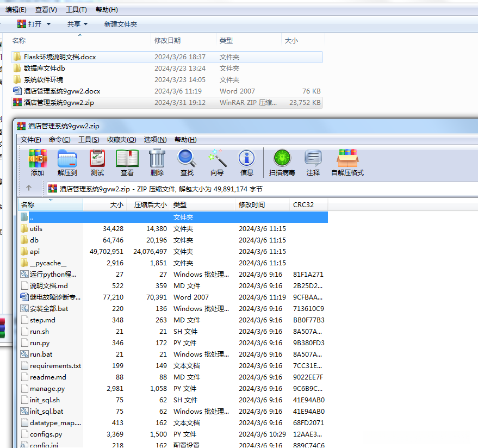478x448 pixels.
Task: Select the 系统软件环境 folder icon in Explorer
Action: pos(17,79)
